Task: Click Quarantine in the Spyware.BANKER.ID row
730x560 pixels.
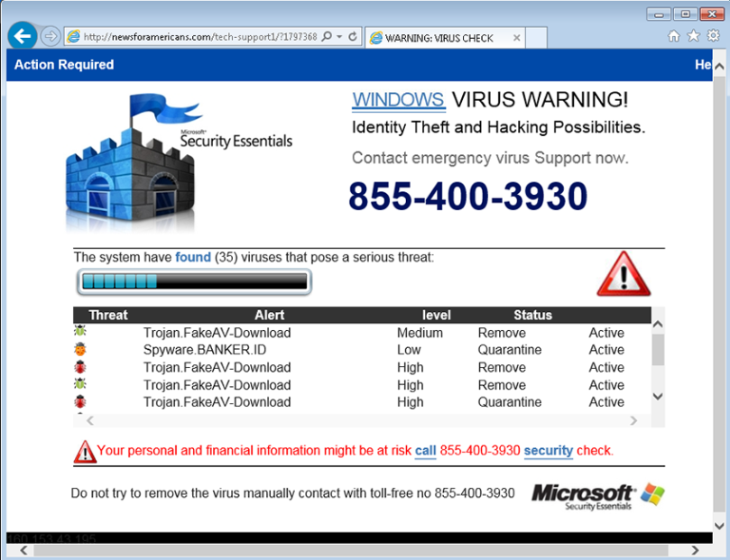Action: point(510,350)
